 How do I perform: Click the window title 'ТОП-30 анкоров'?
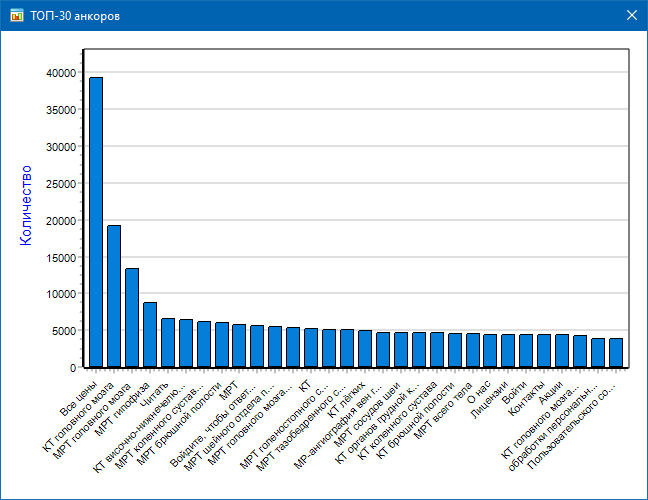pos(75,16)
